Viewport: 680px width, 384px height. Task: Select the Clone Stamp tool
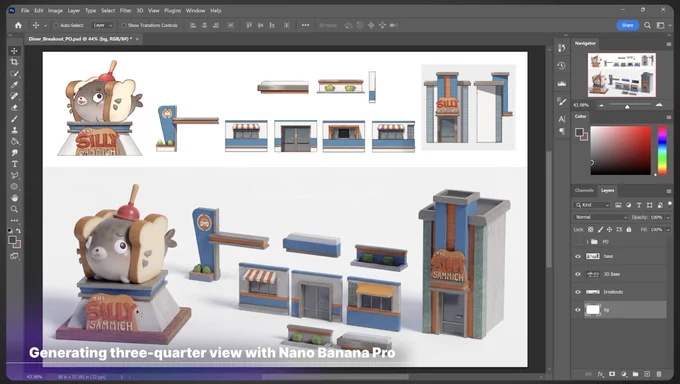(14, 130)
